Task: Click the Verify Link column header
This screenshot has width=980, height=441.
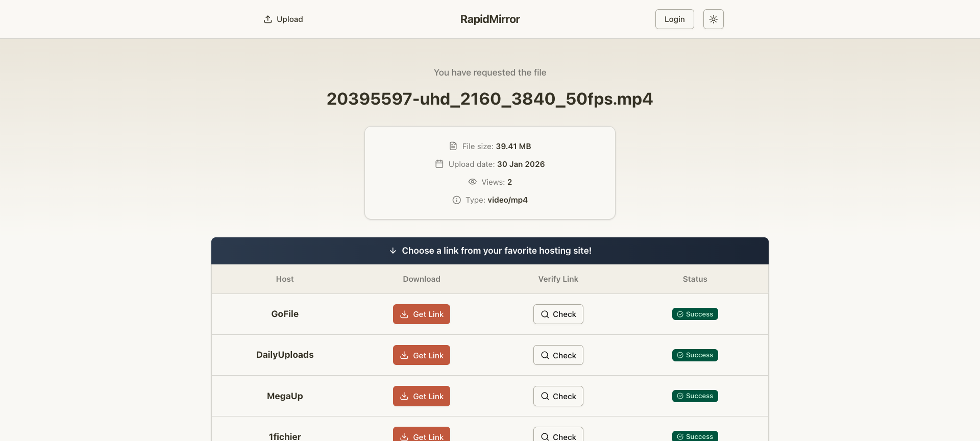Action: click(x=558, y=279)
